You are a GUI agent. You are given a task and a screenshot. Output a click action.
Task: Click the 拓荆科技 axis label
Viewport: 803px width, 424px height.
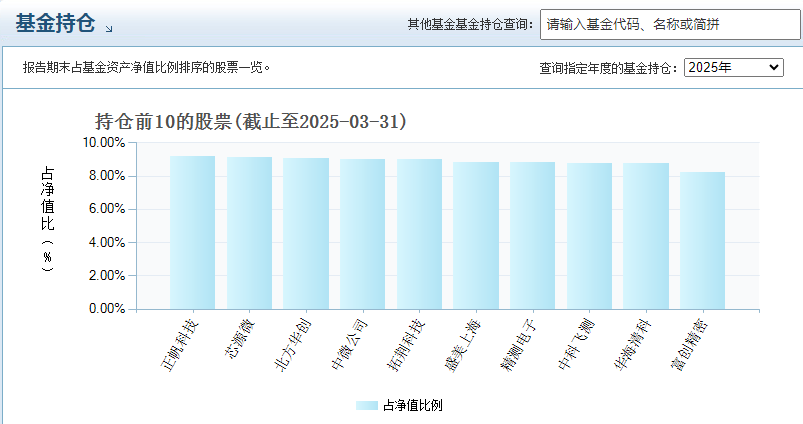tap(406, 345)
